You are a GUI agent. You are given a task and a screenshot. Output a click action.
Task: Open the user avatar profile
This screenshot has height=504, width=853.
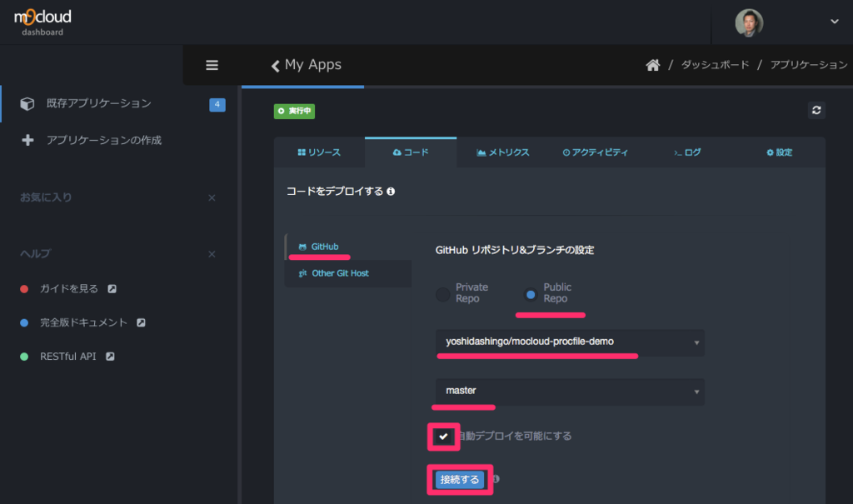pyautogui.click(x=749, y=22)
